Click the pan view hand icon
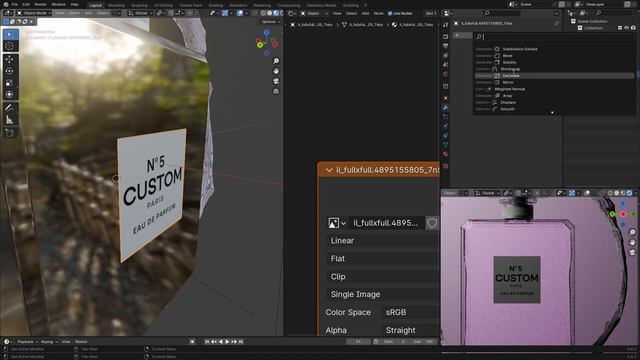Screen dimensions: 640x360 (276, 71)
